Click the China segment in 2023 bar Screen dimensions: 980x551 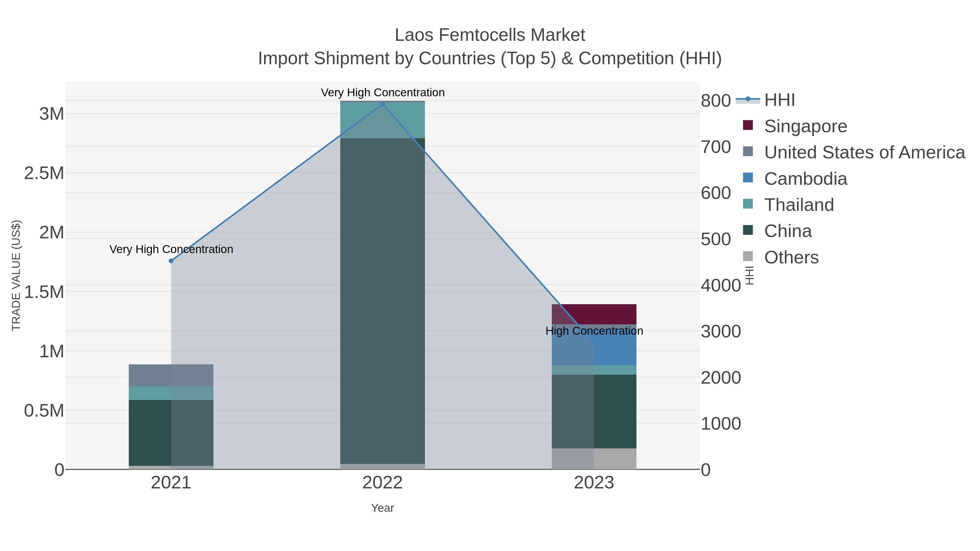[594, 411]
